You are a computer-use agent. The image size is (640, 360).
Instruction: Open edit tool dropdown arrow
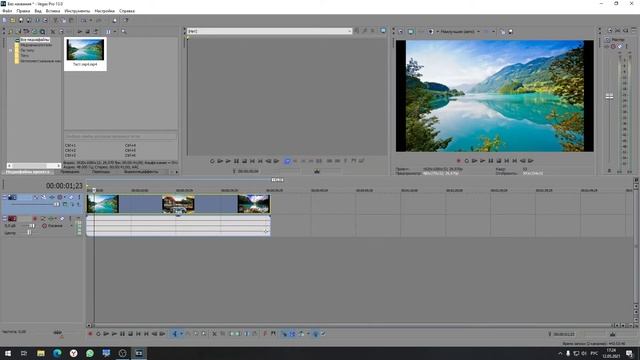click(x=181, y=334)
